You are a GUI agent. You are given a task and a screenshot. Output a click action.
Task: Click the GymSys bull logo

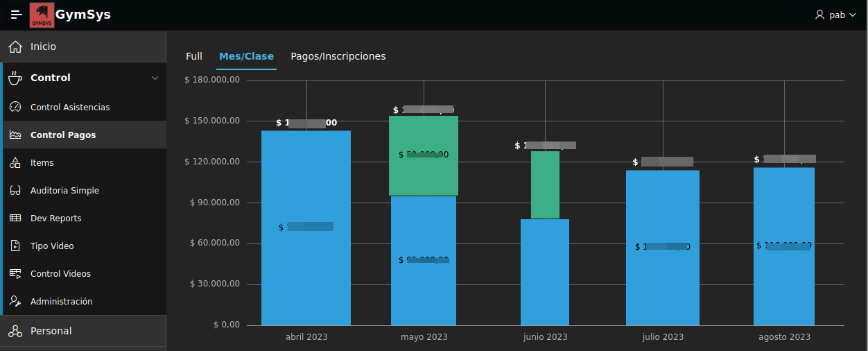42,15
